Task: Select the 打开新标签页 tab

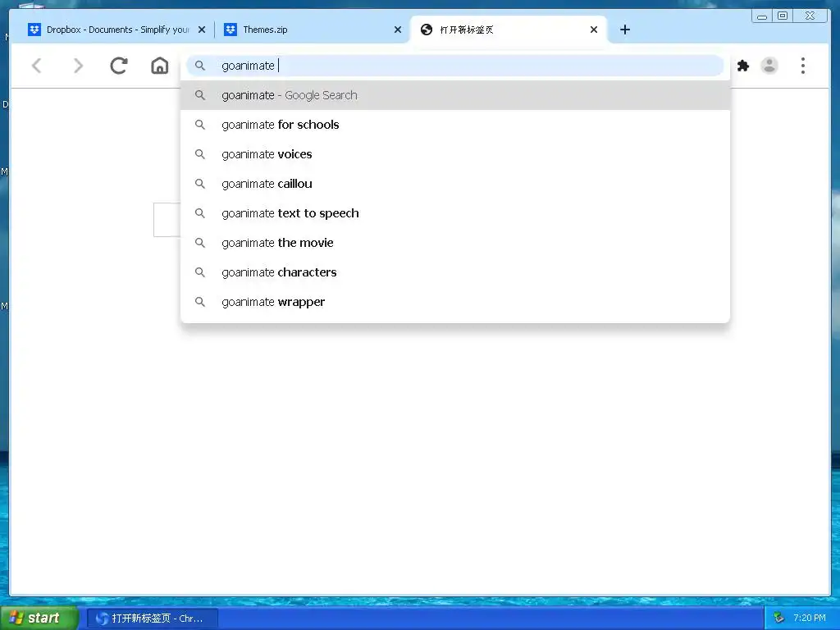Action: [509, 30]
